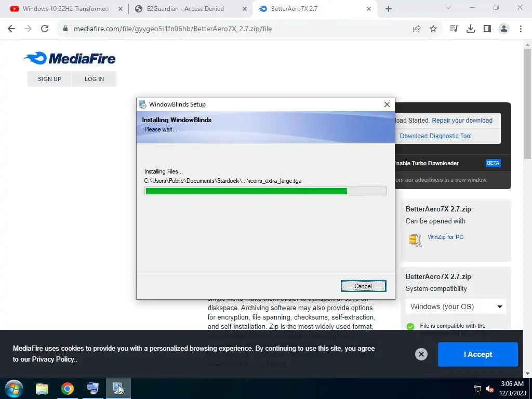
Task: Click the LOG IN button
Action: tap(95, 79)
